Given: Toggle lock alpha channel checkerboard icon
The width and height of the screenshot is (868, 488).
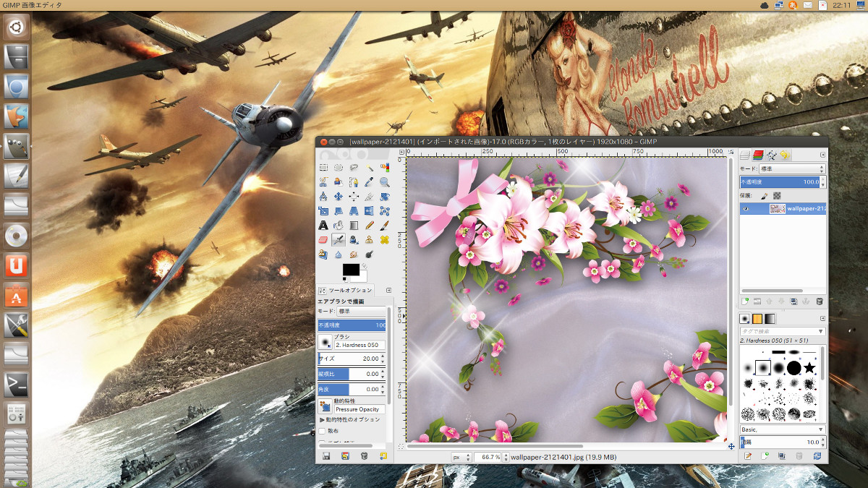Looking at the screenshot, I should [777, 196].
